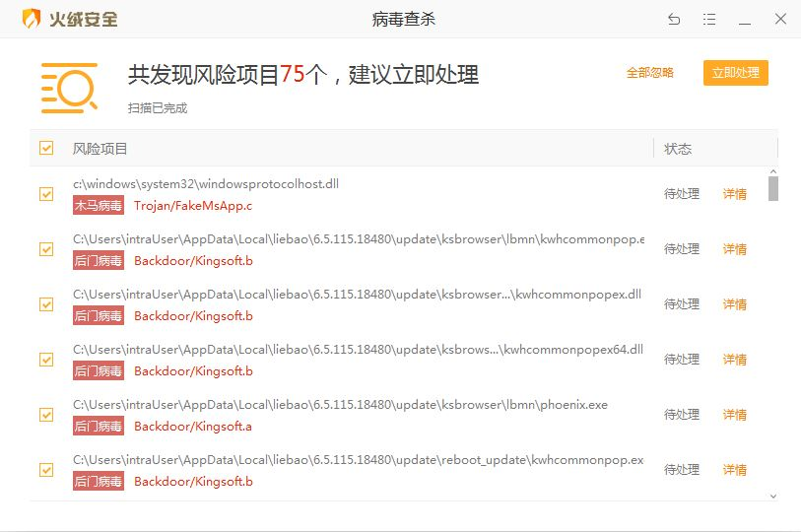The image size is (801, 532).
Task: Open 详情 for phoenix.exe Backdoor/Kingsoft.a
Action: point(735,415)
